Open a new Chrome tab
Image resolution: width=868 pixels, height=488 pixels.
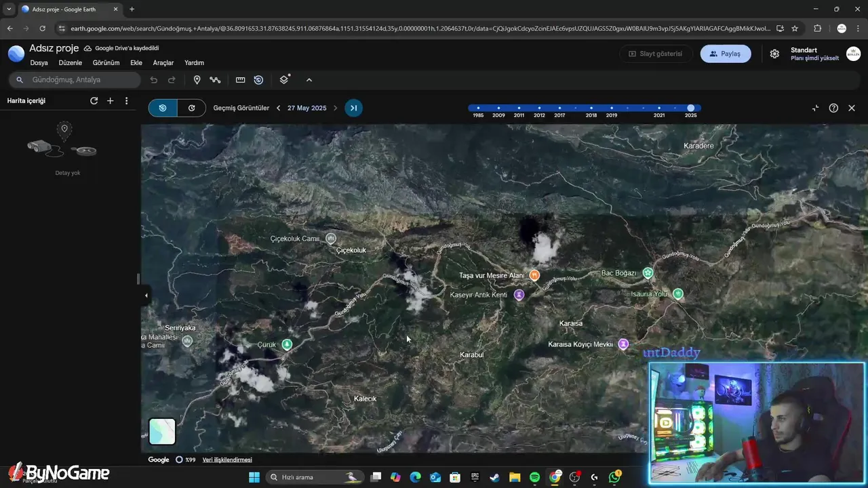tap(132, 9)
